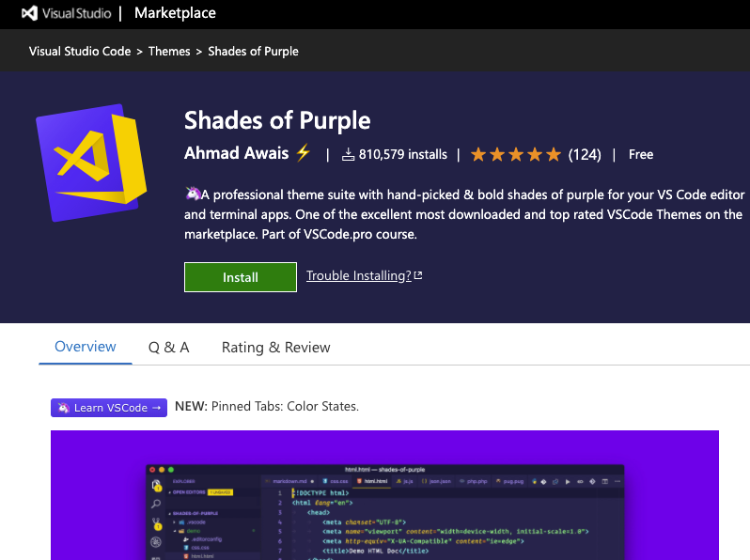Click the Explorer icon in preview sidebar

point(156,486)
